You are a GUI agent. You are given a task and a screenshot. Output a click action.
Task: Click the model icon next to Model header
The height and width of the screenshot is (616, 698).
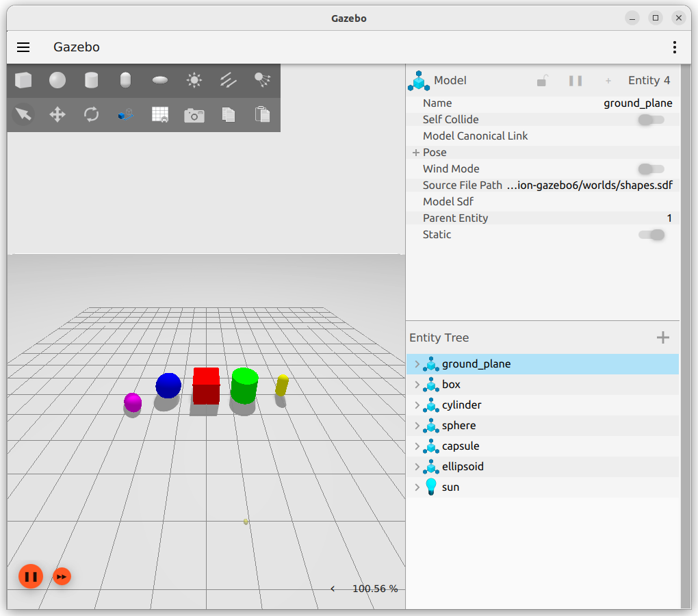click(418, 81)
